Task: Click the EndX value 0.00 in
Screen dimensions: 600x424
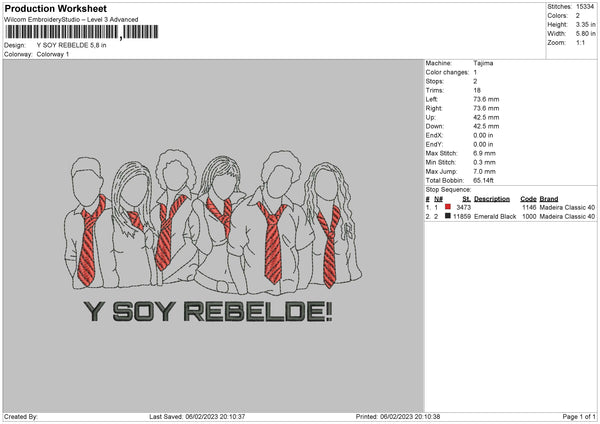Action: (483, 135)
